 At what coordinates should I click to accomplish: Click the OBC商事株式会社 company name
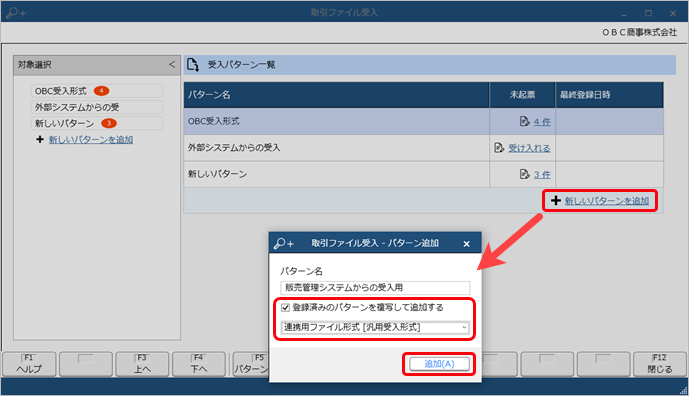[x=639, y=32]
